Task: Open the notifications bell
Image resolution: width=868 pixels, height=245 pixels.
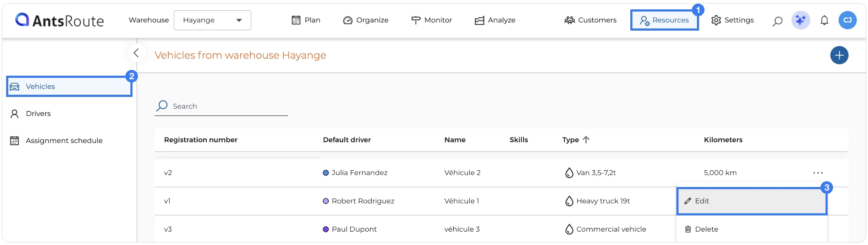Action: tap(824, 21)
